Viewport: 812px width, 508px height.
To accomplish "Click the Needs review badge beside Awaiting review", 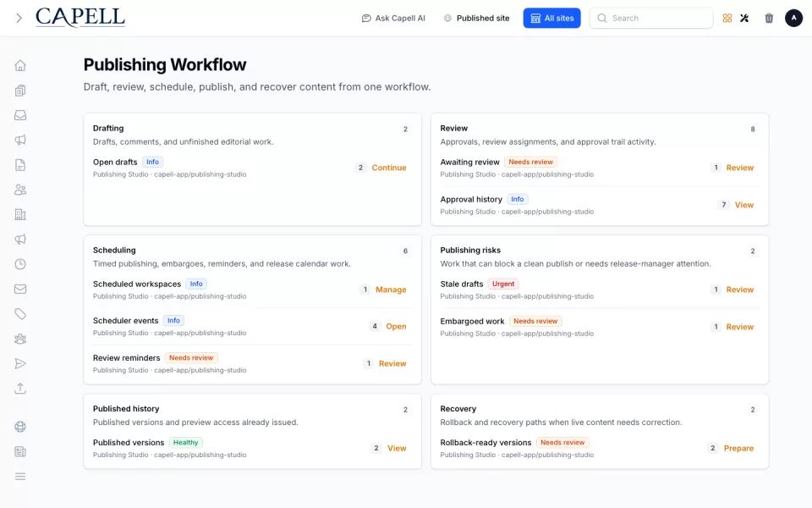I will coord(531,163).
